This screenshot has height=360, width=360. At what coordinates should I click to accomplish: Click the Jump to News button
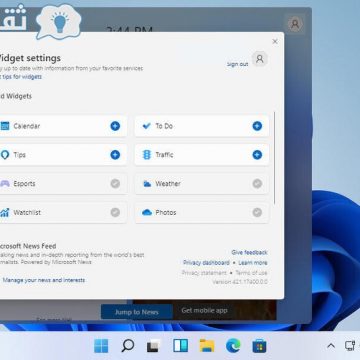pyautogui.click(x=137, y=312)
